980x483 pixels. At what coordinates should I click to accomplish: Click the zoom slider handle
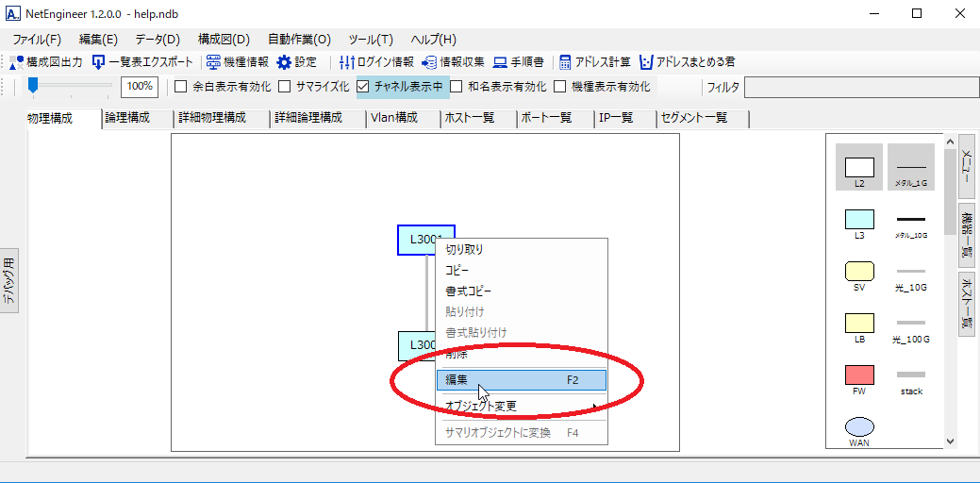pyautogui.click(x=33, y=86)
